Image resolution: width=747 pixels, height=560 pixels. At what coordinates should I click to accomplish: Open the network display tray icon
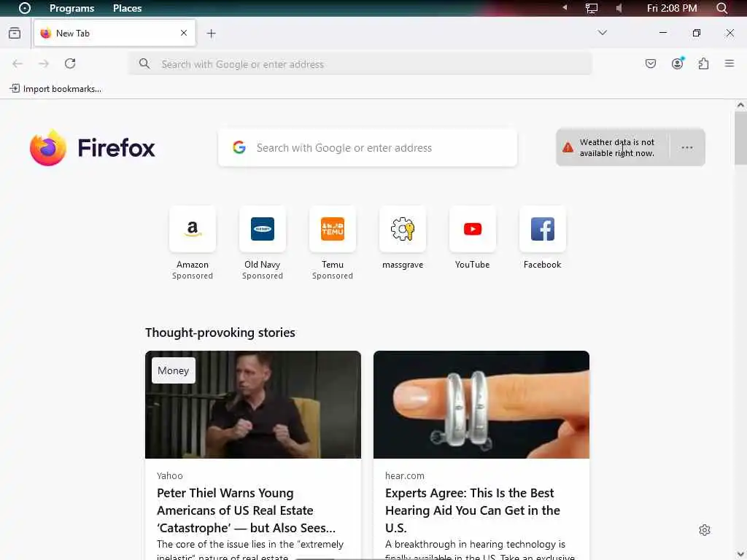(591, 8)
